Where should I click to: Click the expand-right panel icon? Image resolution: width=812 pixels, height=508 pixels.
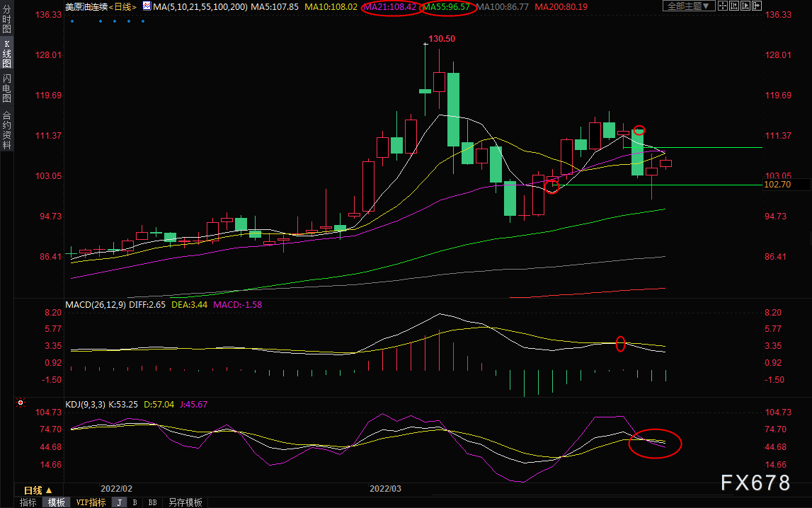click(x=757, y=6)
